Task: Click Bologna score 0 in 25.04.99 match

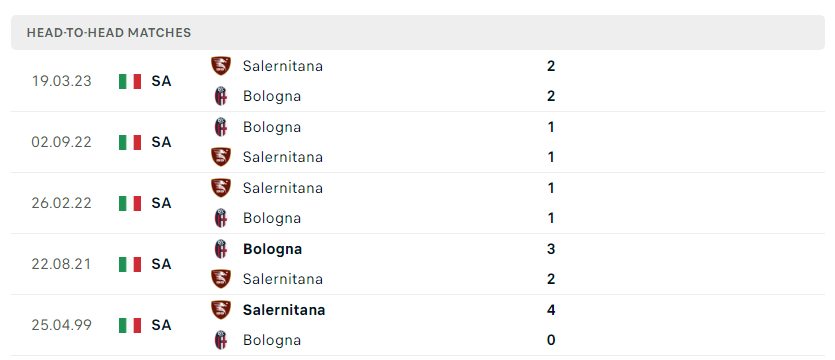Action: pyautogui.click(x=551, y=340)
